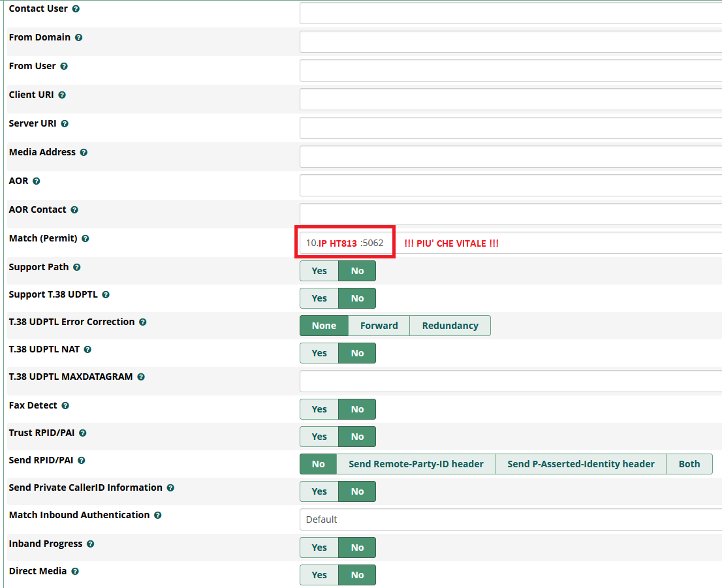Open help icon next to Match (Permit)

[x=85, y=238]
